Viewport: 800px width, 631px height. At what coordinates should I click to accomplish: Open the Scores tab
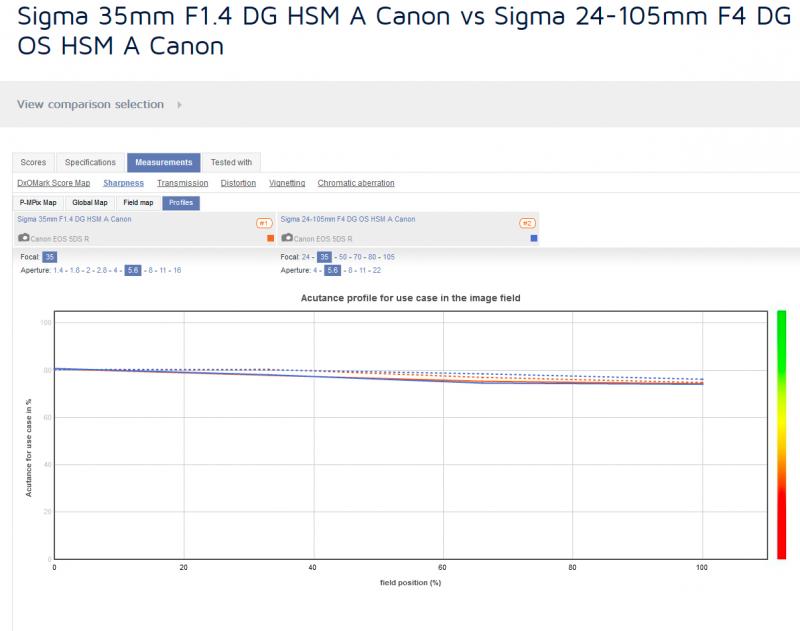pos(33,162)
